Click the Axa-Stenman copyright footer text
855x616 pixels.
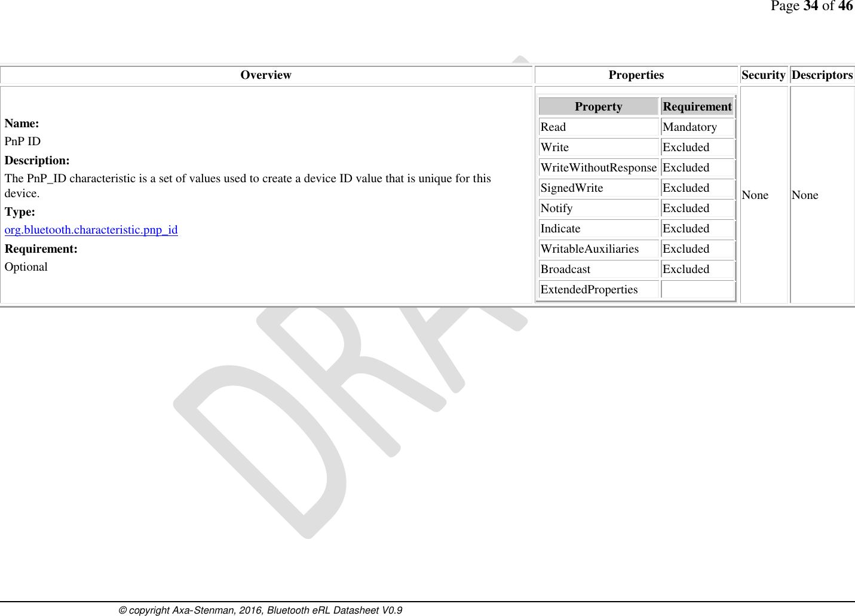point(261,610)
